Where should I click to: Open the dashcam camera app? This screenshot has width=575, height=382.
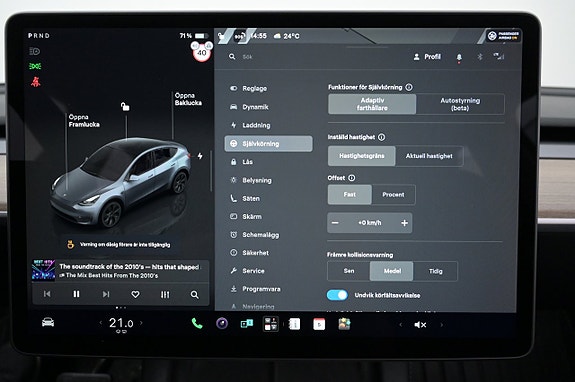tap(222, 323)
